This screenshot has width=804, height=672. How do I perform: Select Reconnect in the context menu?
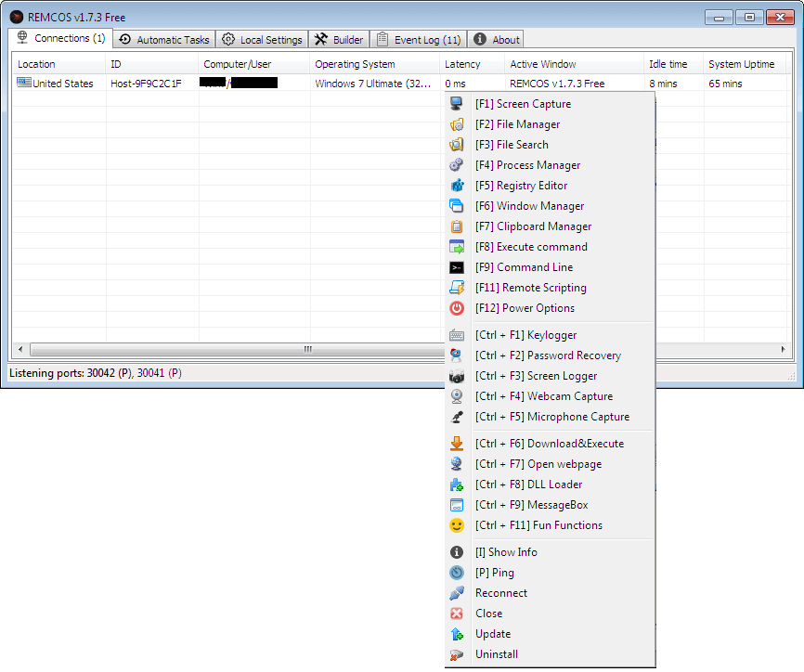[x=551, y=593]
